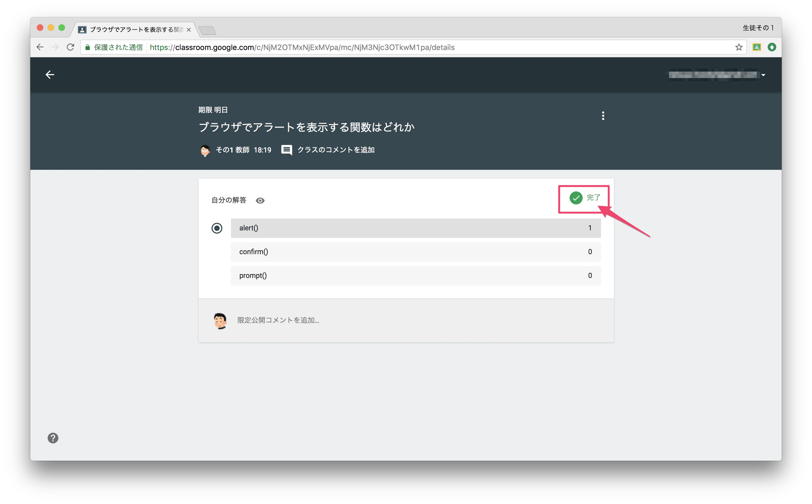Click the 保護された通信 security label
Screen dimensions: 812x504
point(118,47)
